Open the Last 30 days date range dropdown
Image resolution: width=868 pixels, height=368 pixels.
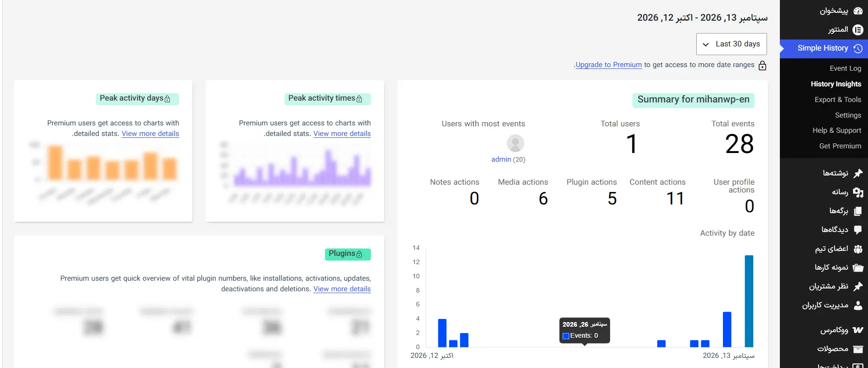click(732, 44)
